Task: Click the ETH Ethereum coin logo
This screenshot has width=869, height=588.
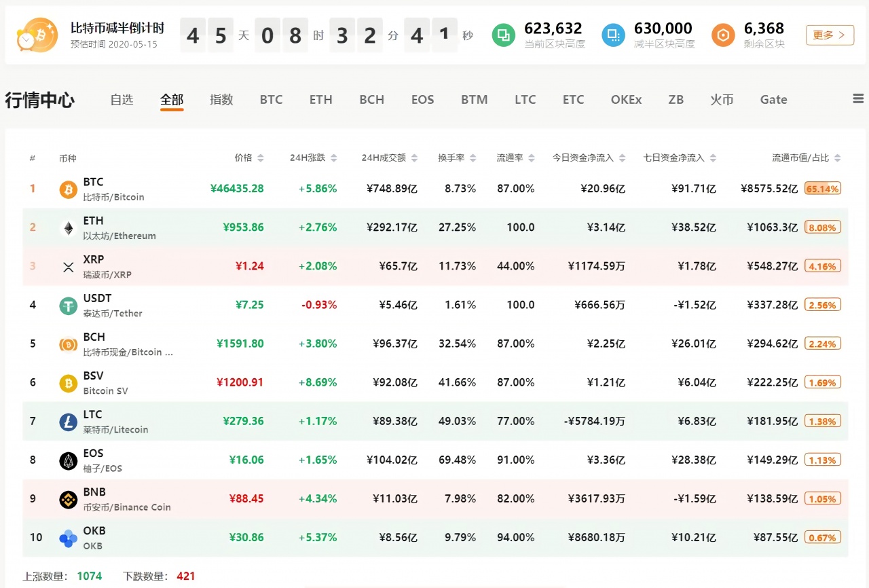Action: click(68, 228)
